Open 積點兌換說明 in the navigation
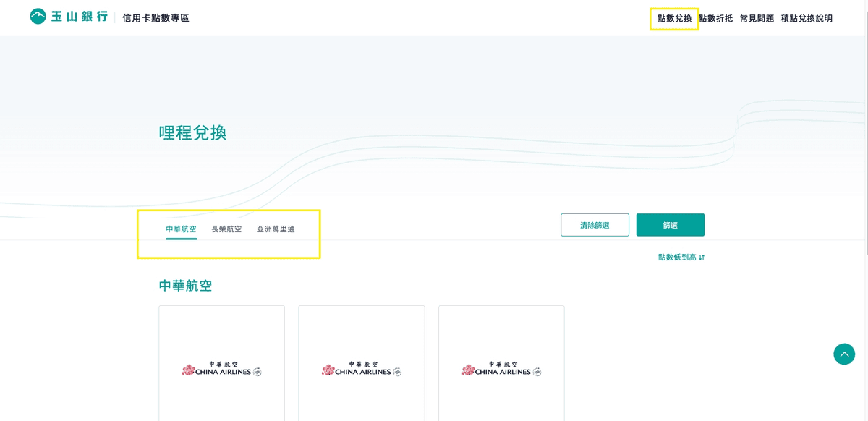The image size is (868, 421). (x=807, y=18)
